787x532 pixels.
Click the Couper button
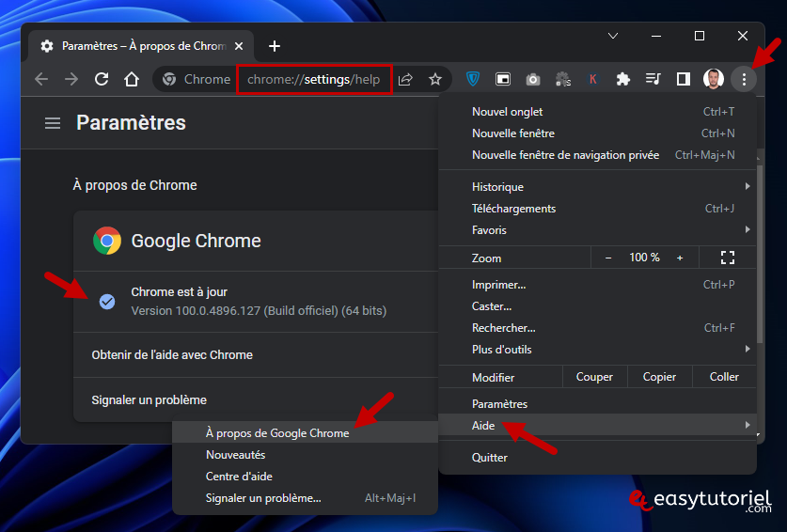pos(595,377)
